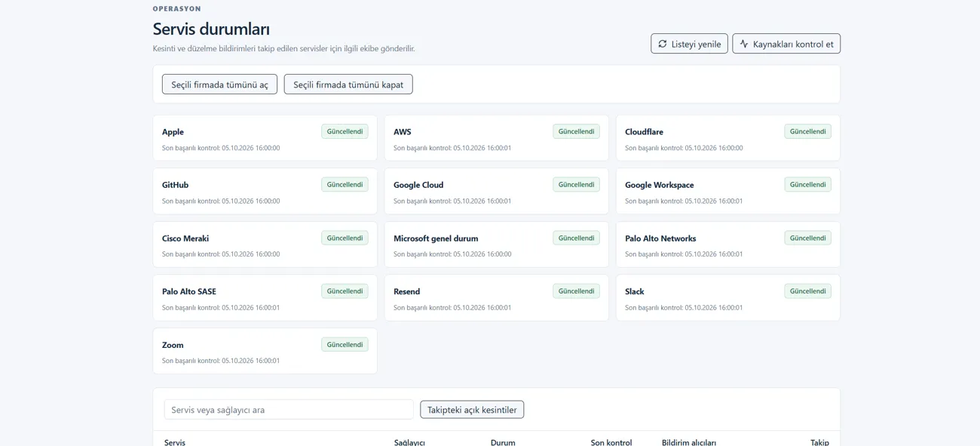Focus the Servis veya sağlayıcı ara field
This screenshot has height=446, width=980.
pyautogui.click(x=289, y=410)
